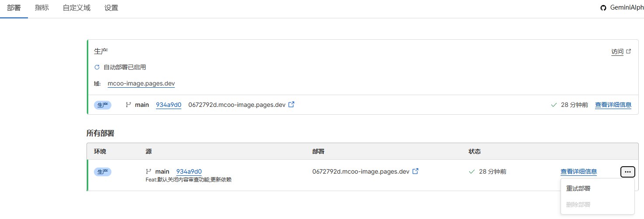Go to the 设置 tab

coord(111,8)
